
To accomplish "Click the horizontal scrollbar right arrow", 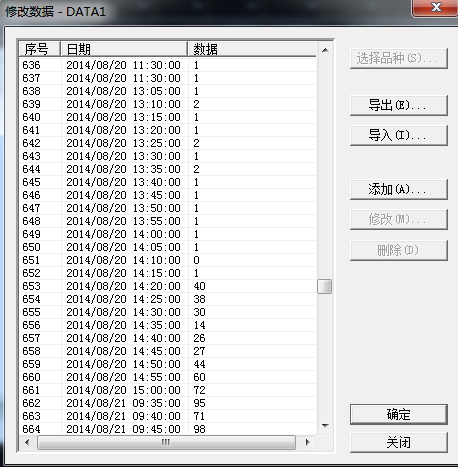I will coord(307,443).
